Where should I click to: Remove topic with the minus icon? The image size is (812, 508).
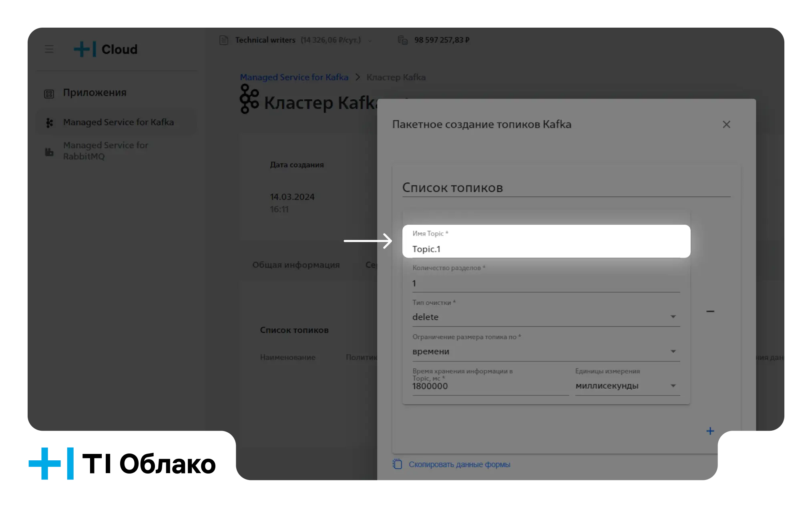pyautogui.click(x=710, y=311)
